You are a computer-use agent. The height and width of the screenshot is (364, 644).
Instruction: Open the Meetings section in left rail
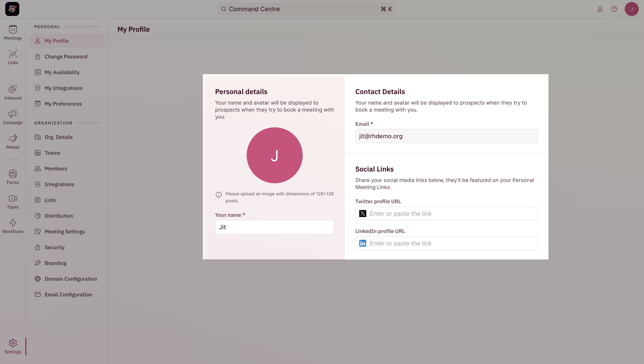click(x=13, y=33)
